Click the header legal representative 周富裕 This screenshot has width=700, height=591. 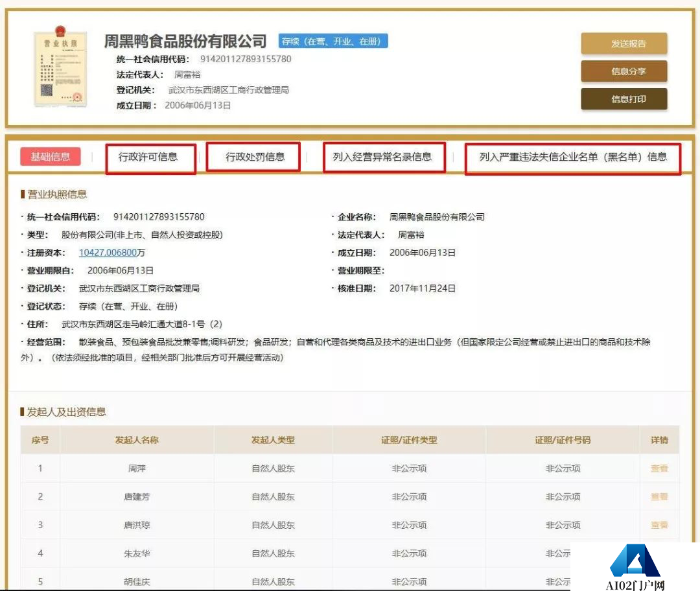pyautogui.click(x=187, y=75)
